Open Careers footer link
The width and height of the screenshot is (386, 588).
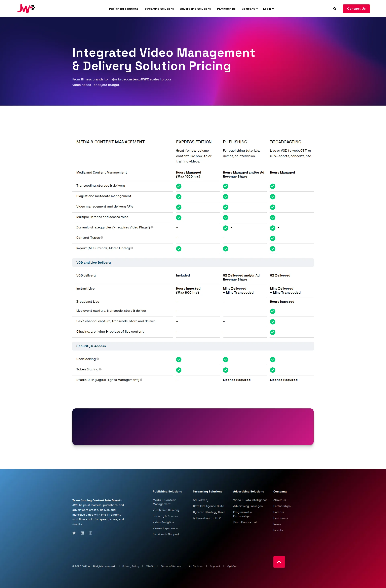[279, 512]
